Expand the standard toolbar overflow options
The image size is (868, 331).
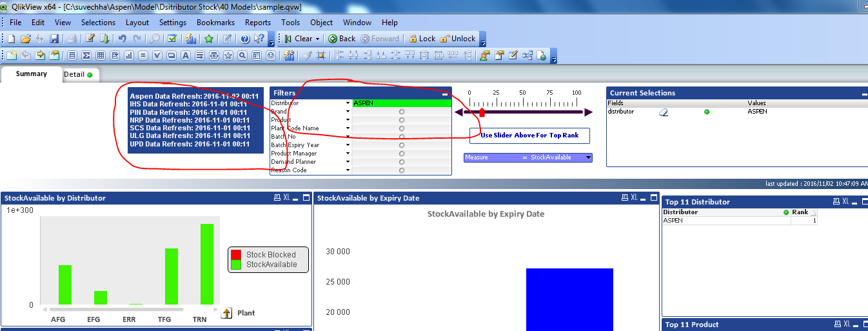click(271, 39)
